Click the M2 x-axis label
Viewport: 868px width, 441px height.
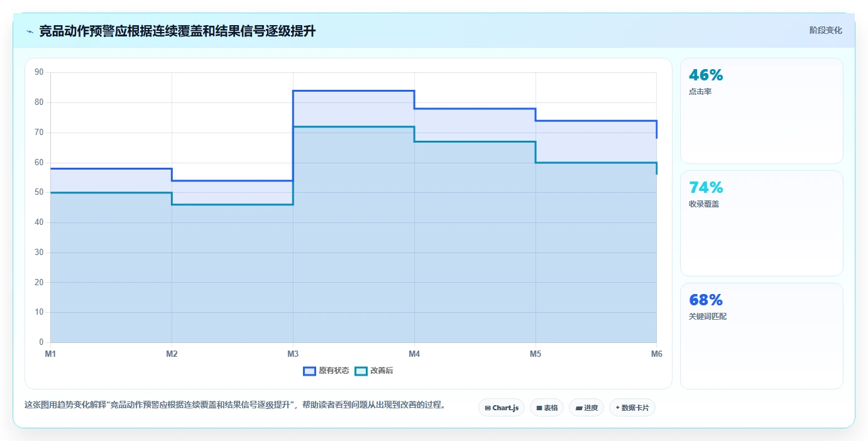pyautogui.click(x=172, y=354)
